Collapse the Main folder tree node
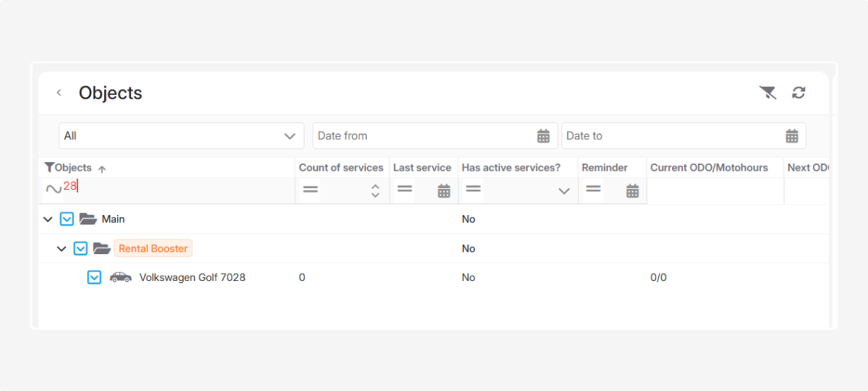 coord(48,219)
